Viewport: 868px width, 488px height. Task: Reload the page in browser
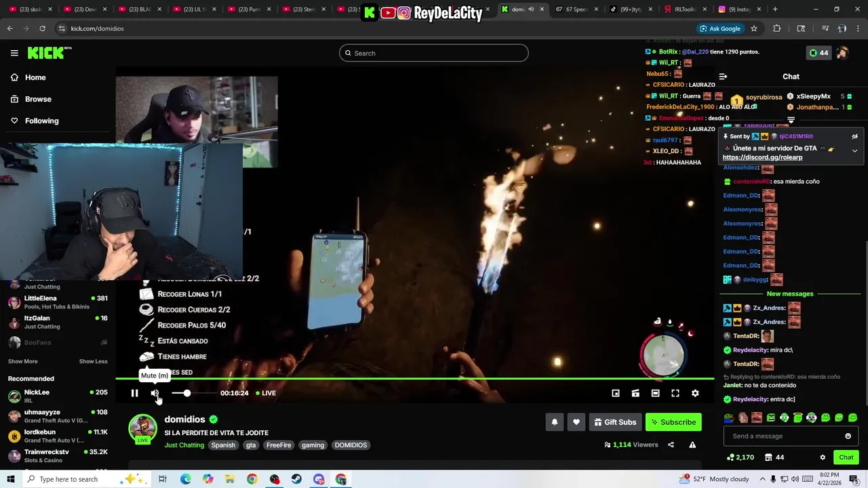click(x=42, y=28)
